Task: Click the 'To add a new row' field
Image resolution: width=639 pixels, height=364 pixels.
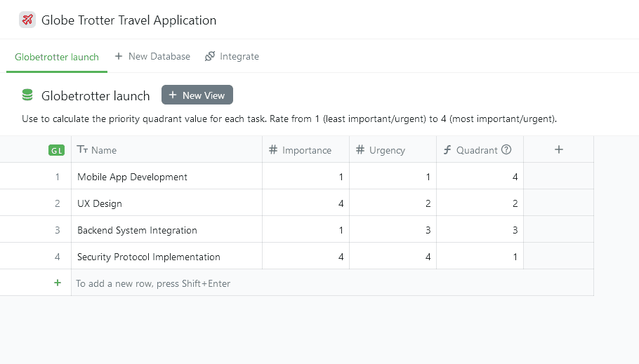Action: (x=332, y=283)
